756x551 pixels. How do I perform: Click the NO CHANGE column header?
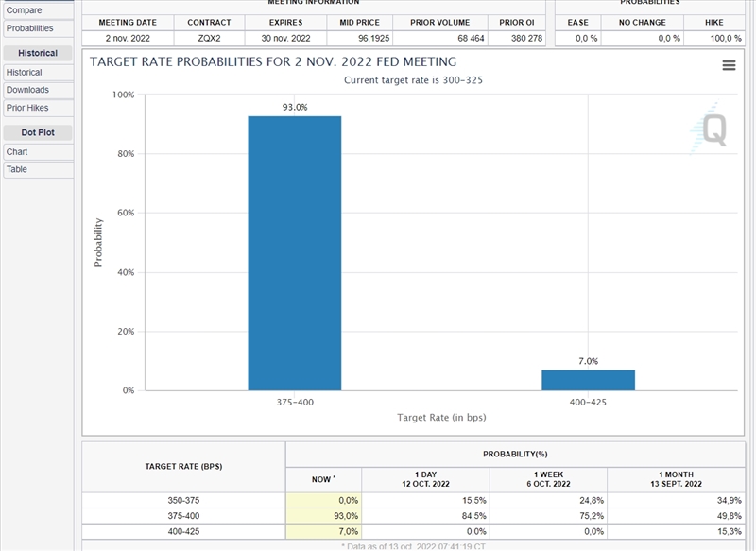(643, 22)
